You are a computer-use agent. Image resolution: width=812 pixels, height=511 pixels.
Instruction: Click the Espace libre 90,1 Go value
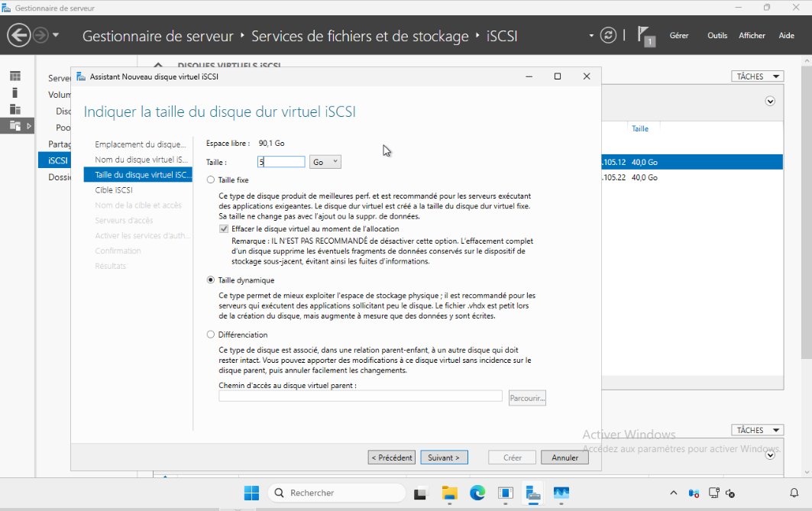click(271, 144)
